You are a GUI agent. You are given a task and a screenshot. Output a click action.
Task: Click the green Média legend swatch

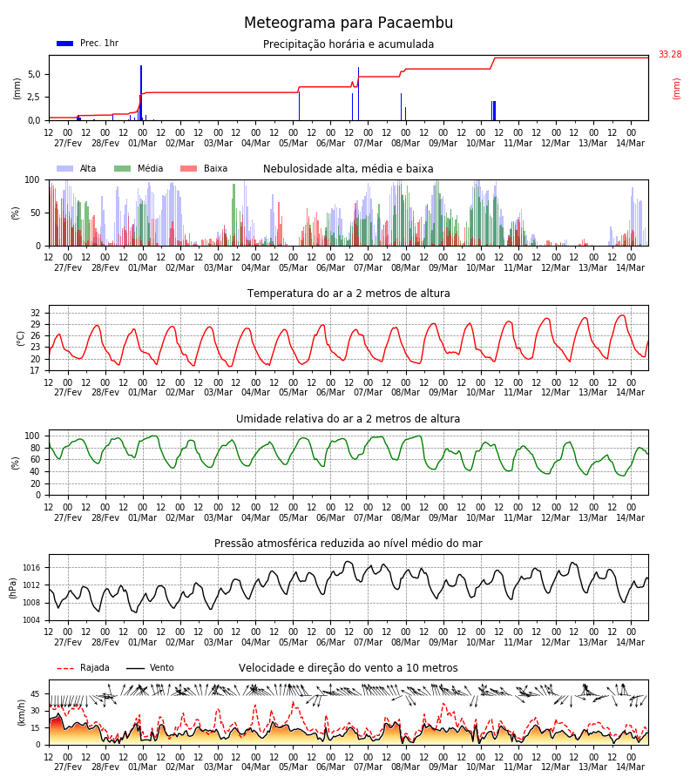point(123,168)
